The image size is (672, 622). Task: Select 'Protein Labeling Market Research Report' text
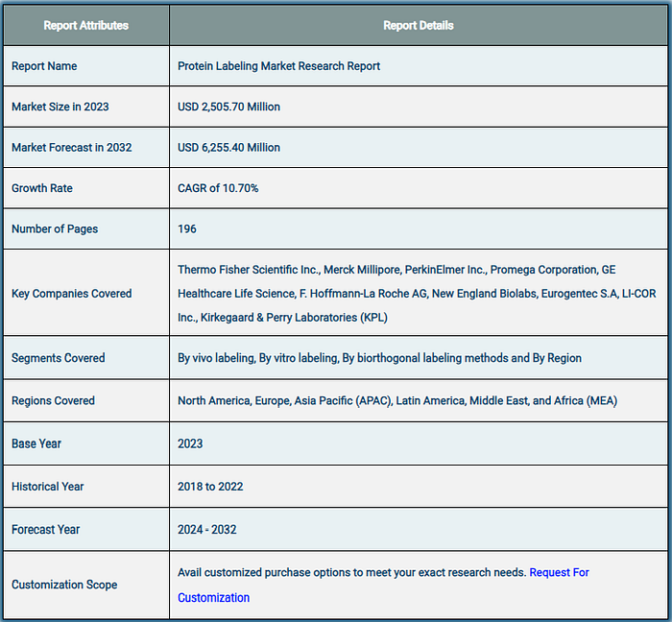[279, 66]
